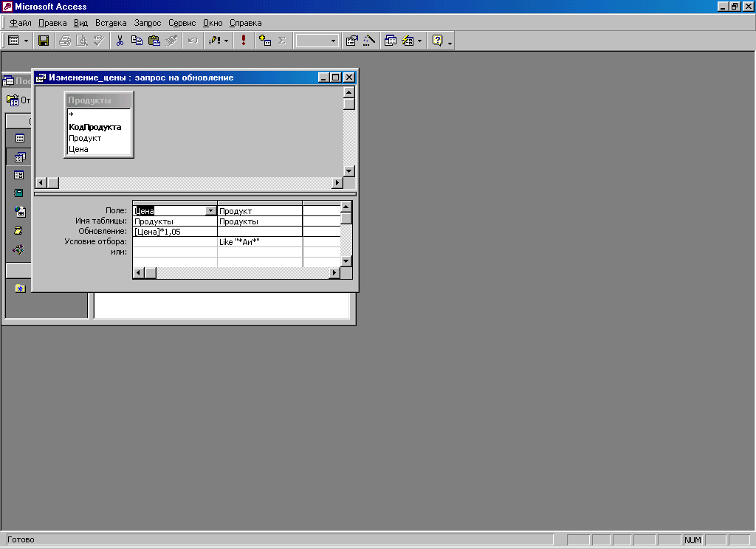756x549 pixels.
Task: Open Print Preview magnifier icon
Action: (82, 41)
